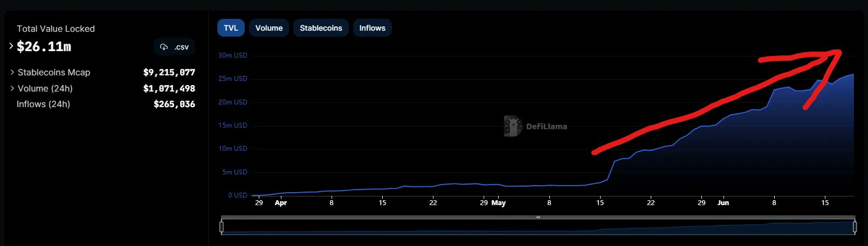Click the Apr label on the date axis
The height and width of the screenshot is (246, 868).
pos(281,203)
